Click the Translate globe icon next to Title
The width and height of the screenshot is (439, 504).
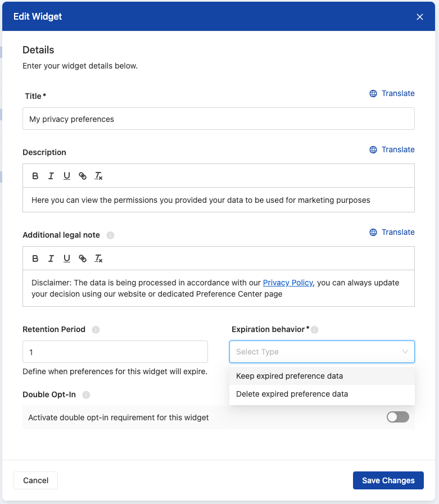click(x=372, y=93)
